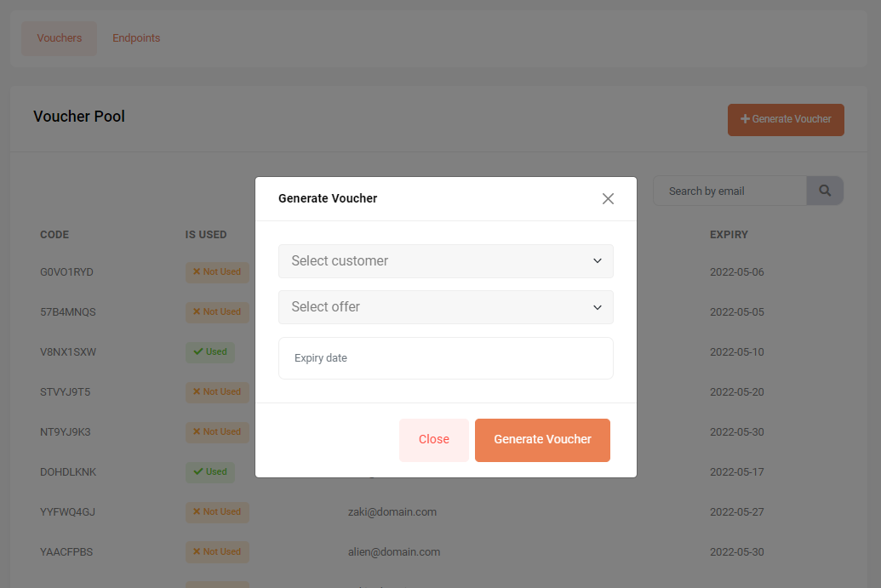Toggle the status badge for YYFWQ4GJ
This screenshot has width=881, height=588.
point(217,511)
